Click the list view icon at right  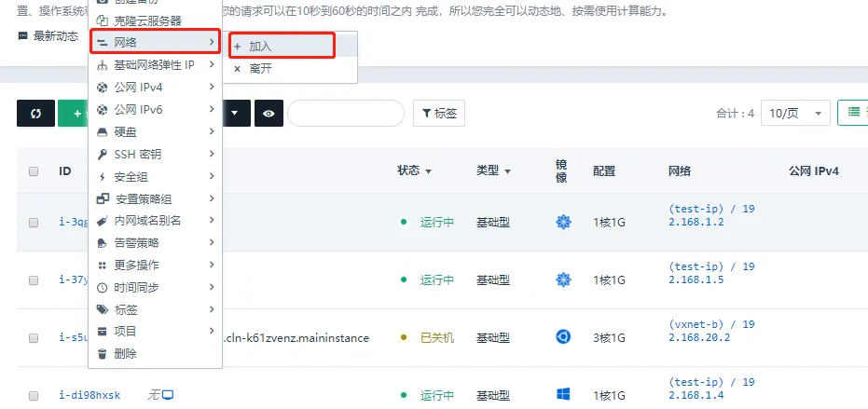[852, 113]
